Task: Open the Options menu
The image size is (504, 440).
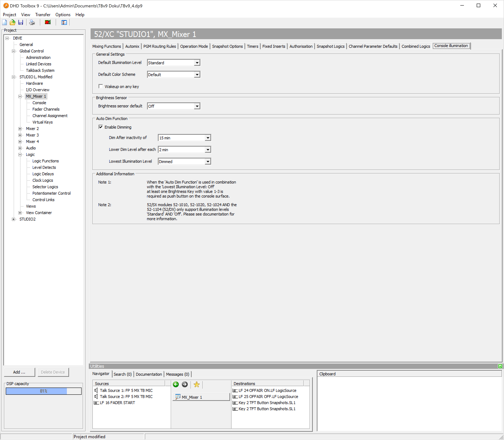Action: 63,15
